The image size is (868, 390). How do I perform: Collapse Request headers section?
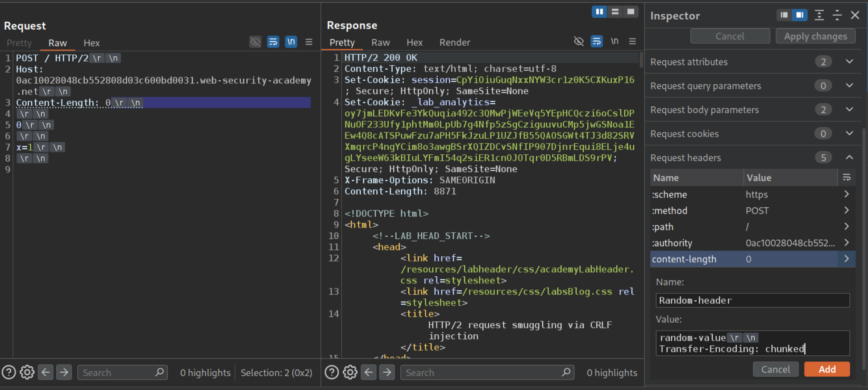tap(849, 157)
